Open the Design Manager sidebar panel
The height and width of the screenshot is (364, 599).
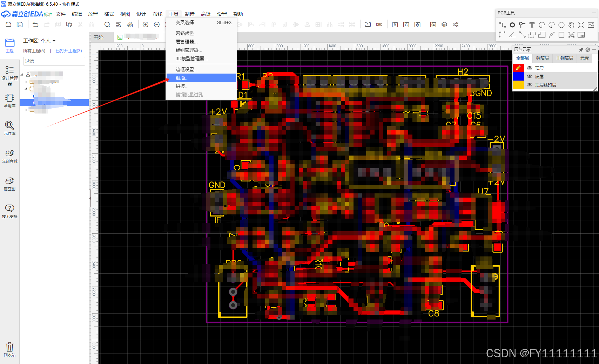pyautogui.click(x=9, y=75)
